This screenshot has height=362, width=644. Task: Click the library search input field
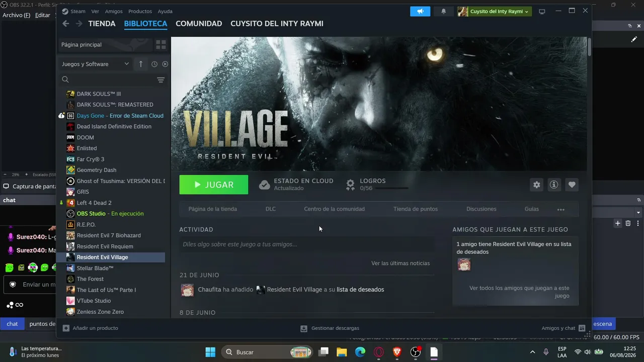click(x=113, y=79)
